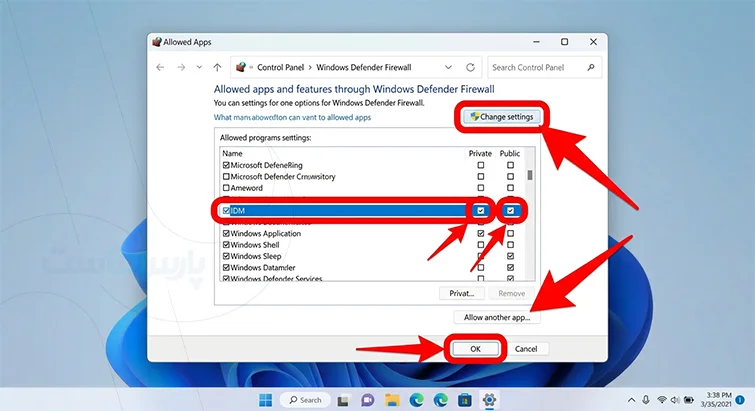Select the Windows Application row name
The width and height of the screenshot is (755, 411).
(x=266, y=233)
